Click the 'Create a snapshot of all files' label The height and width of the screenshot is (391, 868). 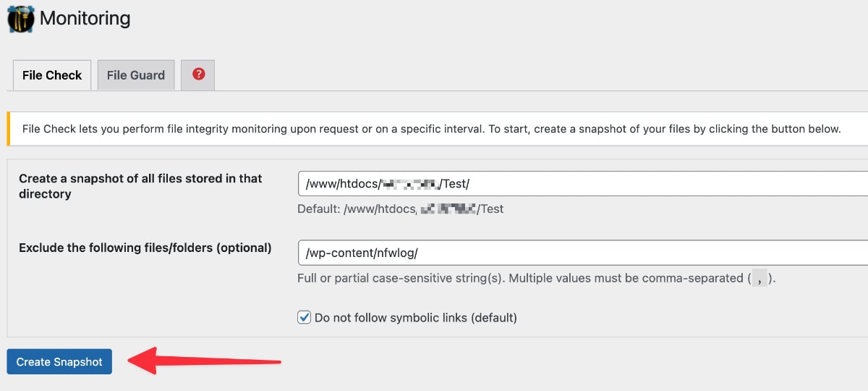(x=140, y=186)
